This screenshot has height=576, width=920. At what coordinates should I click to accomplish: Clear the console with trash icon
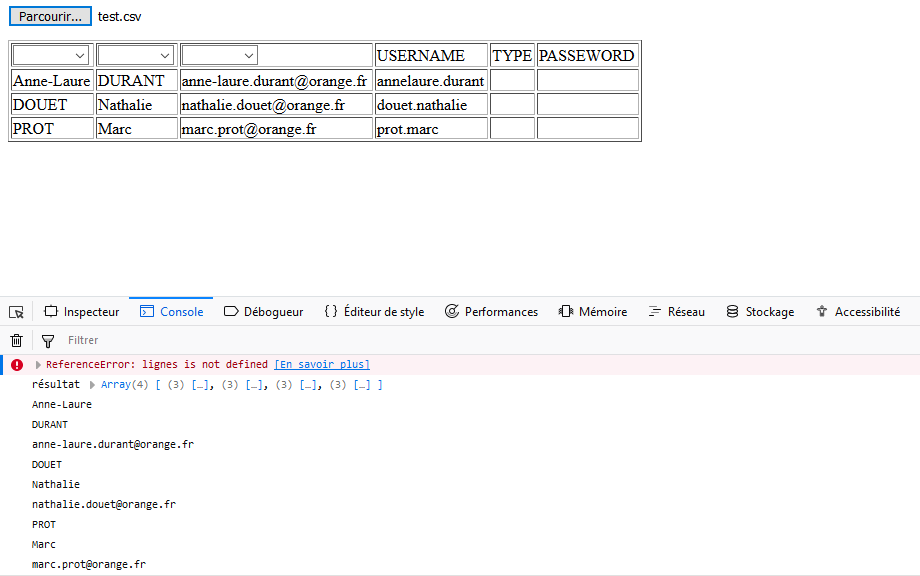[16, 340]
